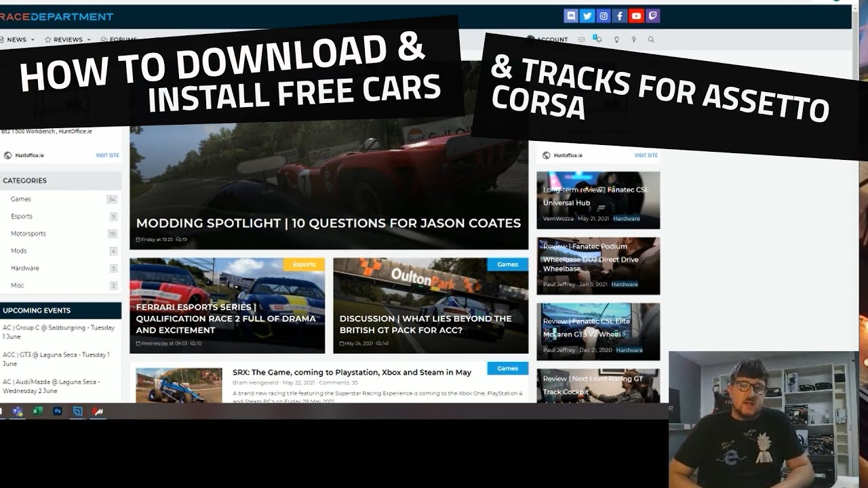Open Fanatec CSL Elite McLaren wheel review
Image resolution: width=868 pixels, height=488 pixels.
pyautogui.click(x=597, y=331)
